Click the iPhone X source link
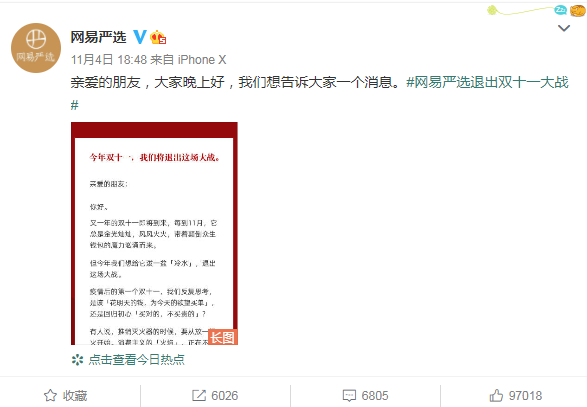Screen dimensions: 587x407 202,60
